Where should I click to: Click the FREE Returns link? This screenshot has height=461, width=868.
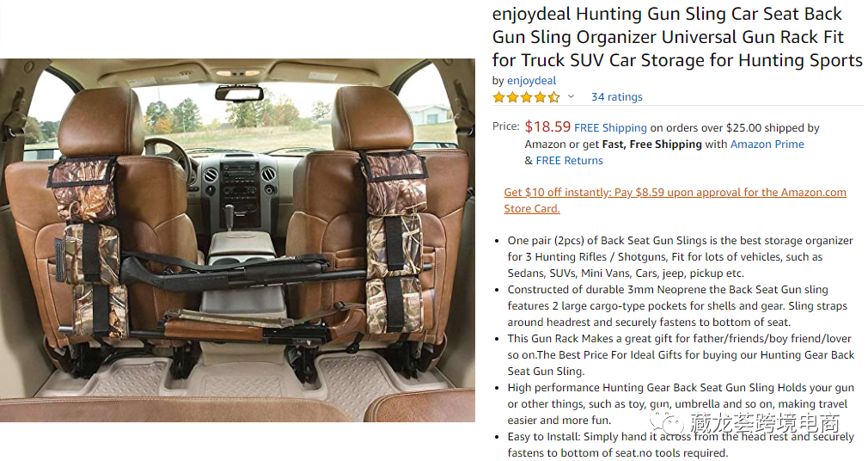click(569, 161)
